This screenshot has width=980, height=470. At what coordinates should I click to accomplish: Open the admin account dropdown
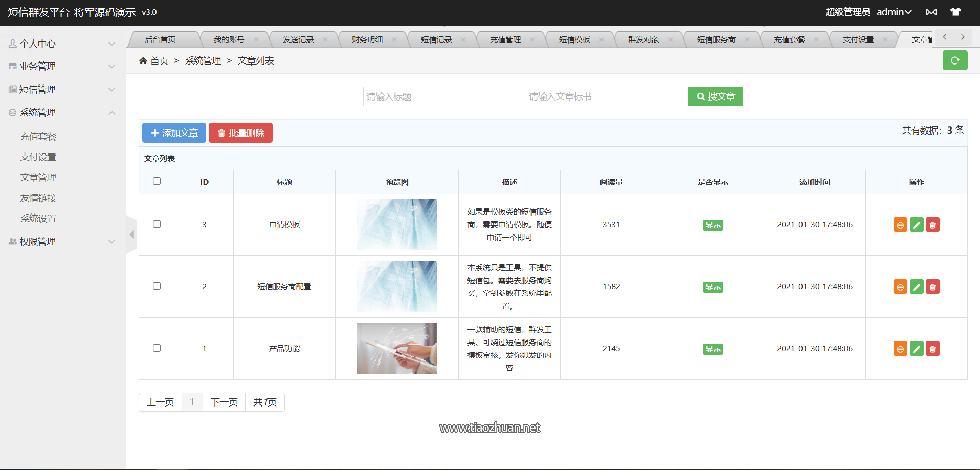pos(894,12)
